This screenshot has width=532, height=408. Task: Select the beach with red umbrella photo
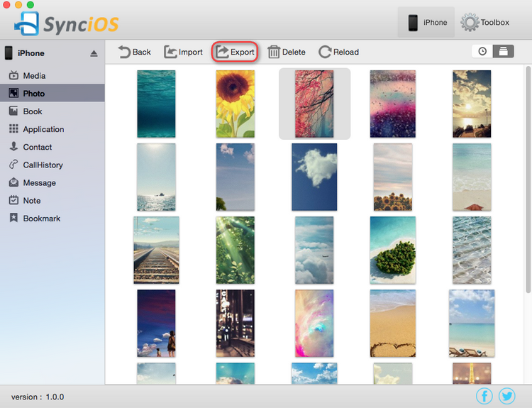472,177
